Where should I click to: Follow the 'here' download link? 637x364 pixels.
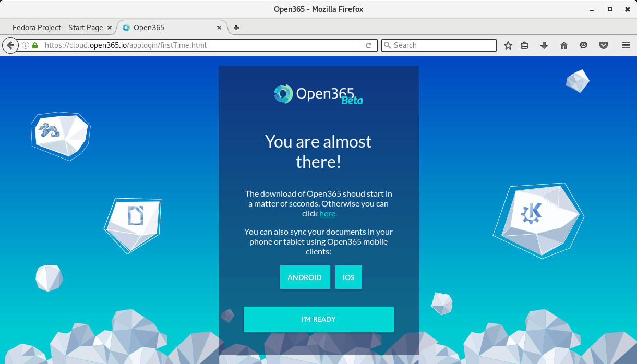(x=328, y=214)
